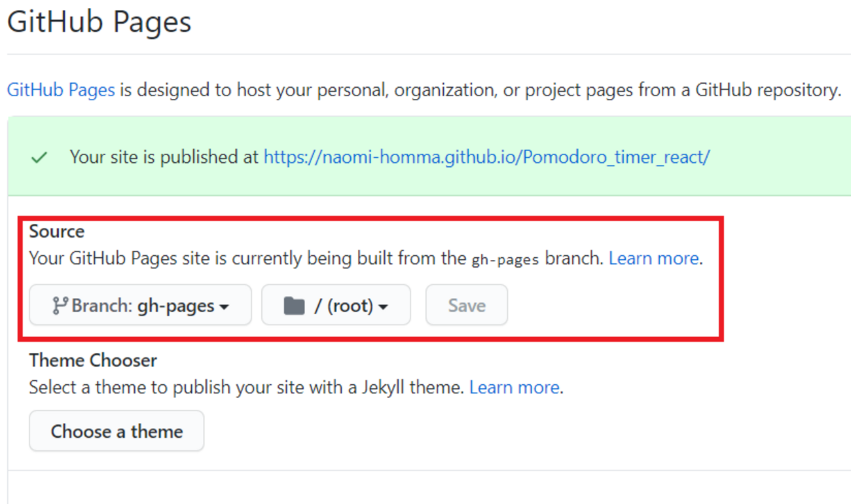Click the green checkmark icon in banner

39,158
